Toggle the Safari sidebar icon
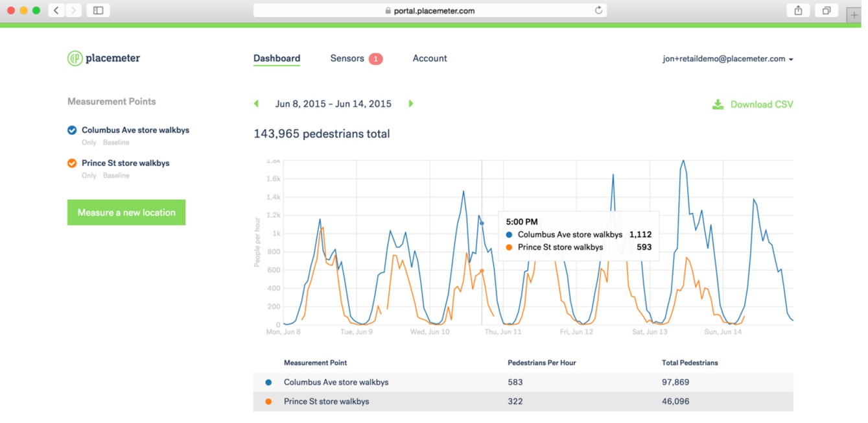 99,10
